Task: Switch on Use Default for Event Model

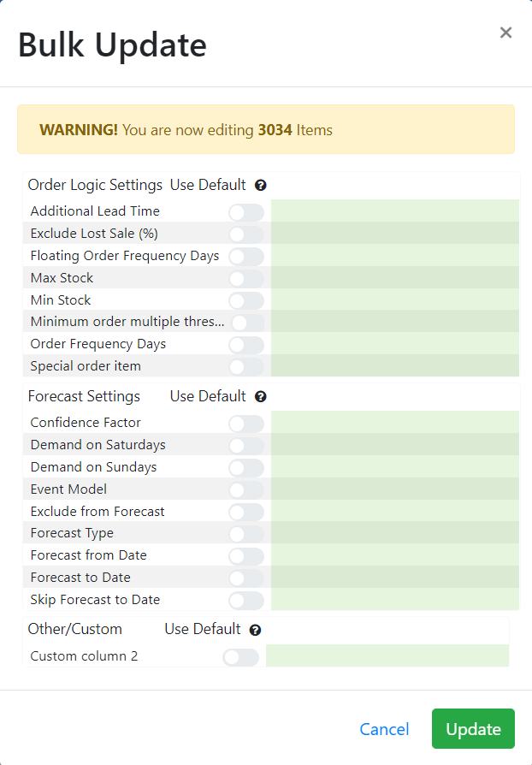Action: click(246, 489)
